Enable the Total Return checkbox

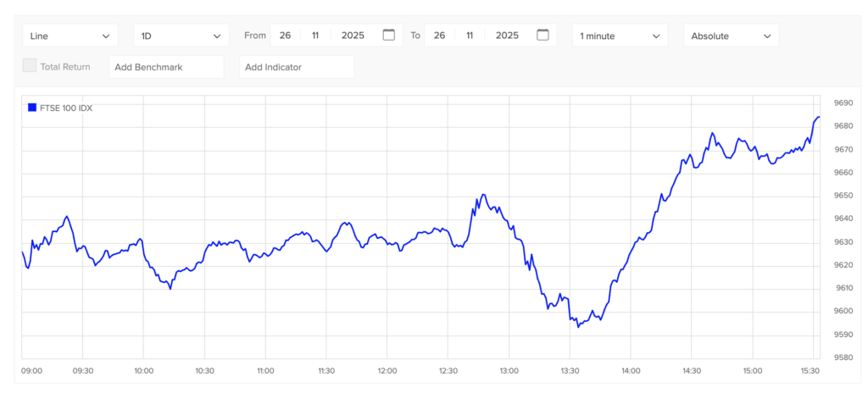(x=30, y=66)
